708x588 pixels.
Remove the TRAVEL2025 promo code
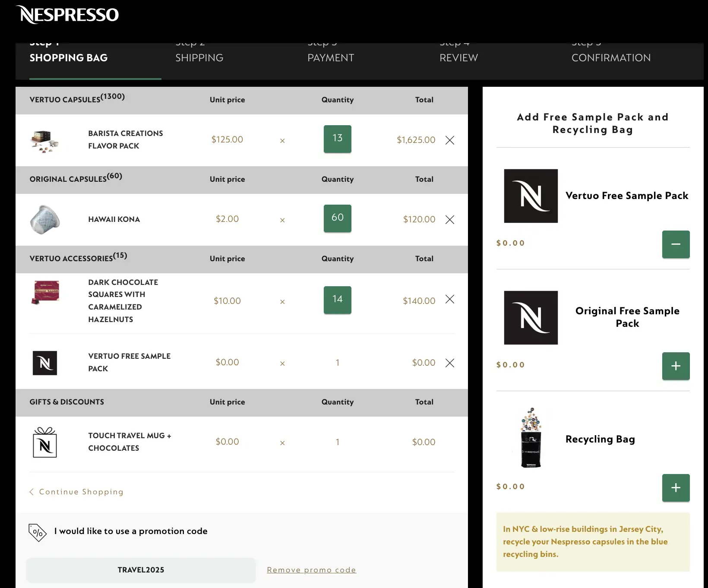point(311,570)
